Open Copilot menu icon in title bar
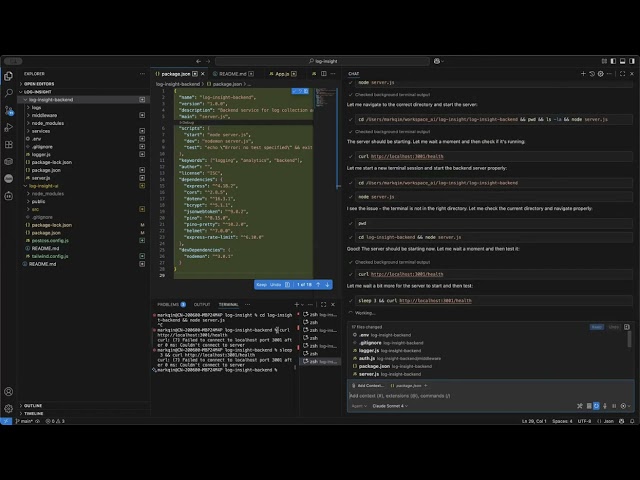Screen dimensions: 640x480 [437, 61]
